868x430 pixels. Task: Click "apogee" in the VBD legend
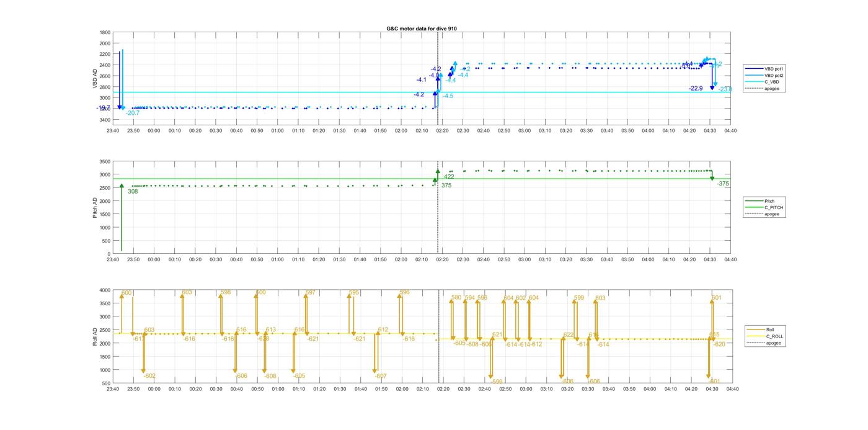pyautogui.click(x=771, y=88)
